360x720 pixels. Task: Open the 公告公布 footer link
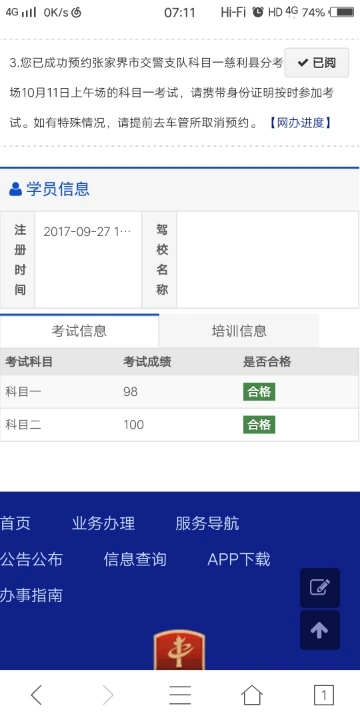point(31,559)
